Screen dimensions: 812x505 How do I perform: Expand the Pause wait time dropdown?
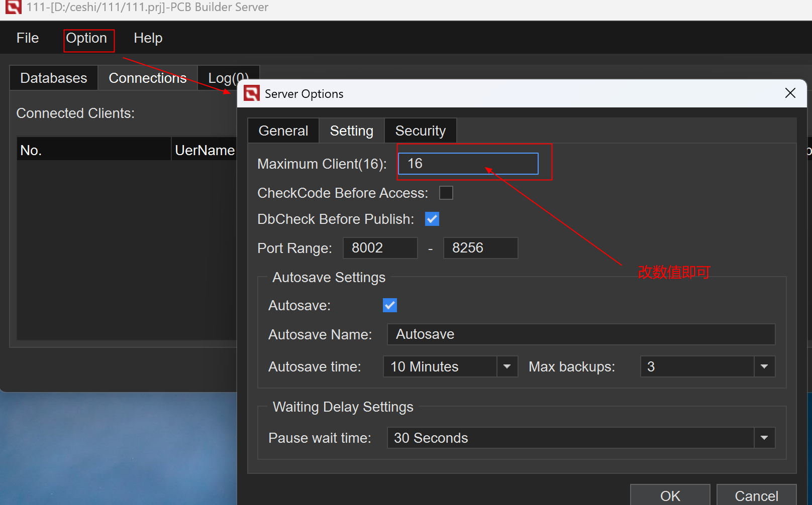[764, 438]
